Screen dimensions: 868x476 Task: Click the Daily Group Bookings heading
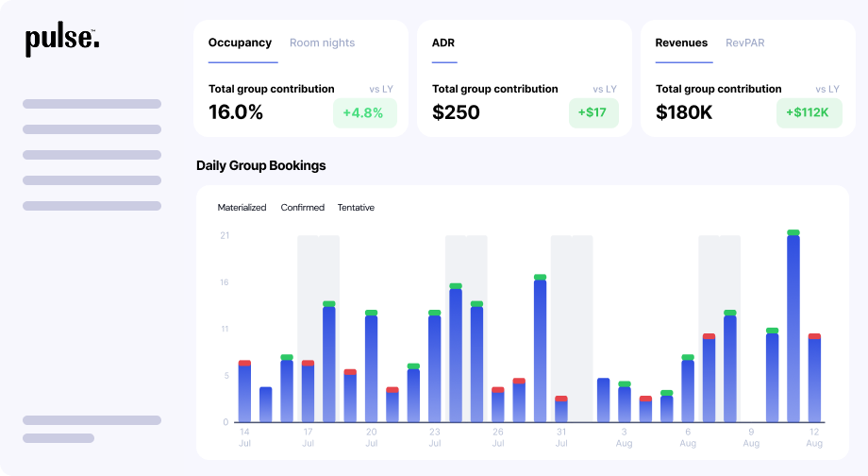[260, 165]
